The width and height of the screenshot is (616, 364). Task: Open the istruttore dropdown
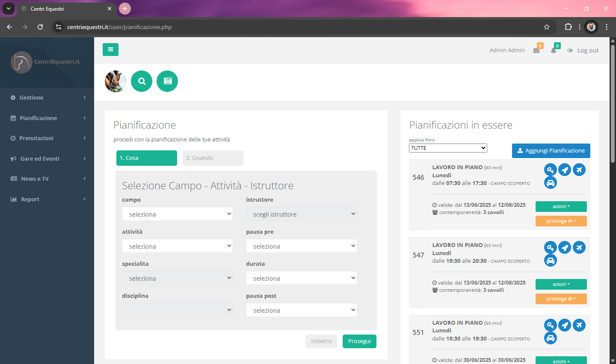(302, 214)
